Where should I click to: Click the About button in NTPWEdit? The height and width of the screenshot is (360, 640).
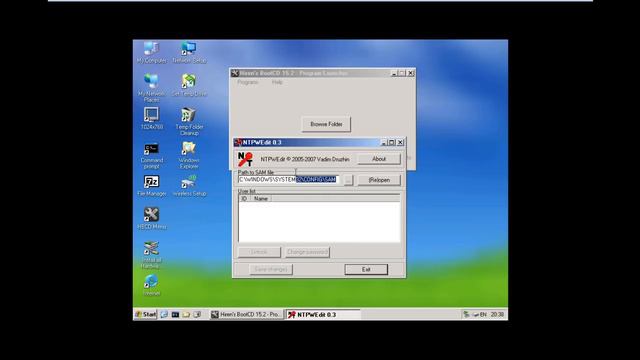tap(379, 159)
